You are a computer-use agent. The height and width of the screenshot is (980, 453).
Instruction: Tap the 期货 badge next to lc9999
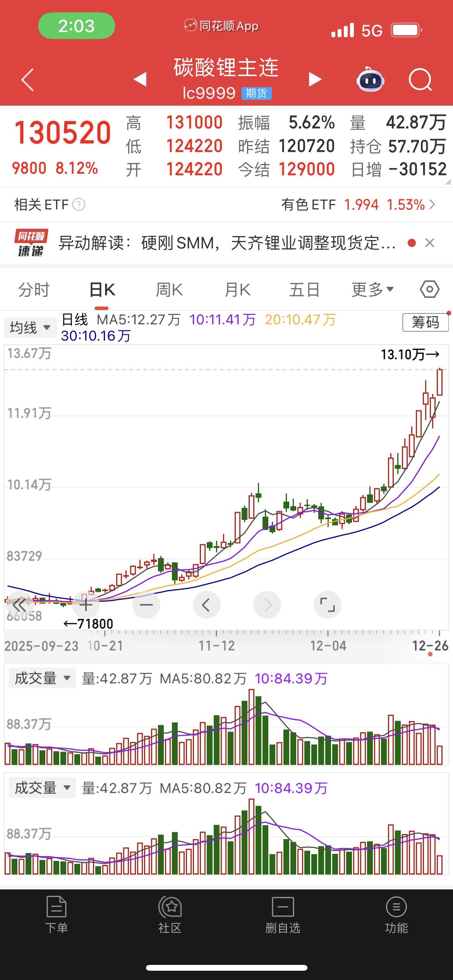256,93
